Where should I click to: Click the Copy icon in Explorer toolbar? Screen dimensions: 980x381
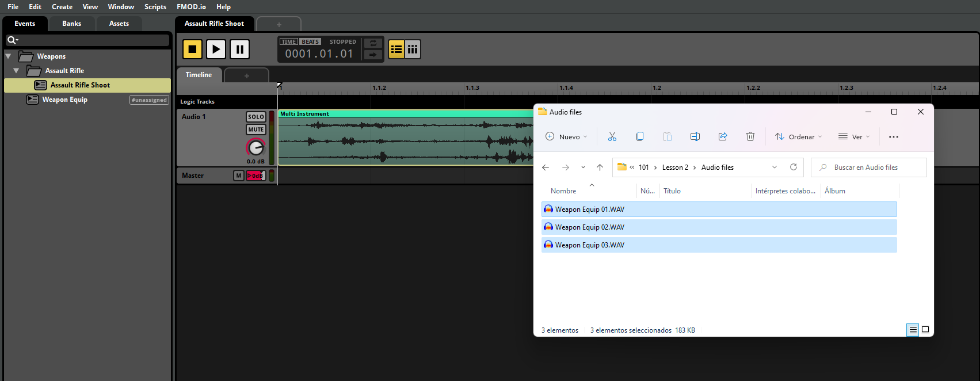(639, 136)
